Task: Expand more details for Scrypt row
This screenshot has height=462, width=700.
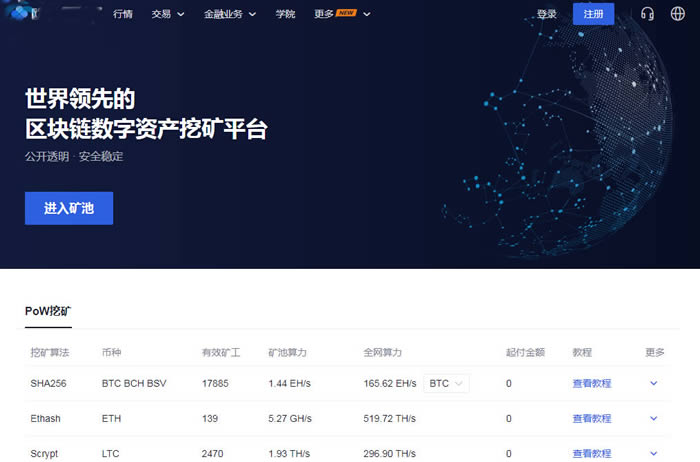Action: (x=654, y=453)
